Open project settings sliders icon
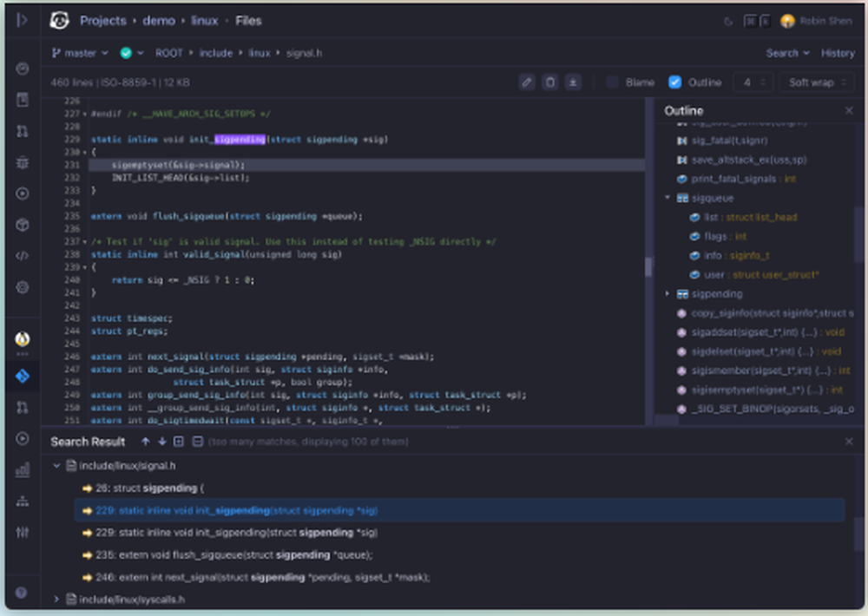Viewport: 868px width, 616px height. click(x=23, y=533)
